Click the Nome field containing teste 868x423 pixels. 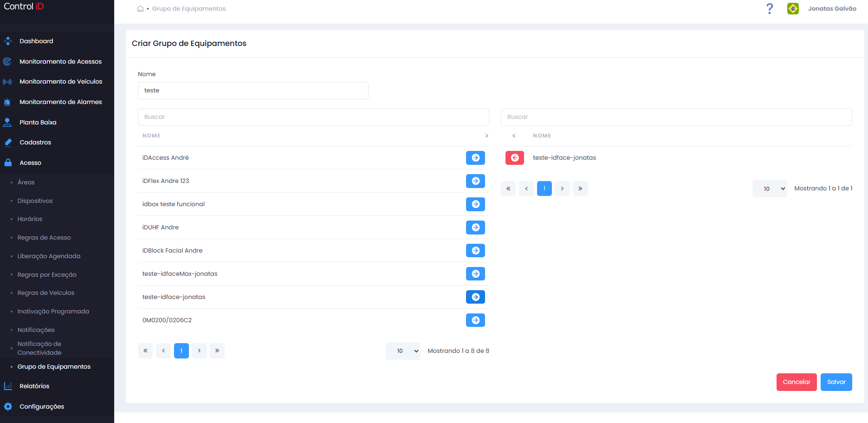click(x=253, y=91)
